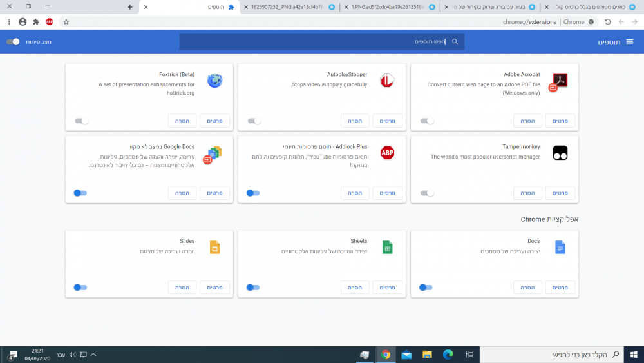Show hidden system tray icons
Image resolution: width=644 pixels, height=363 pixels.
(x=93, y=355)
